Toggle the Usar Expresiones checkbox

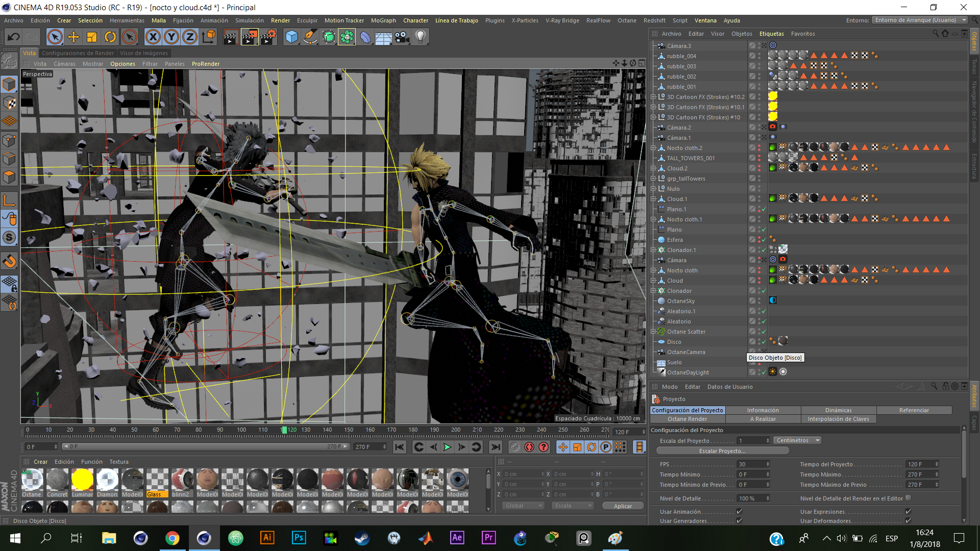[x=908, y=511]
